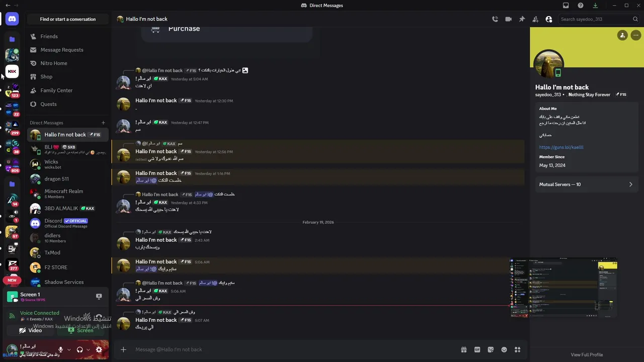Open Family Center
The height and width of the screenshot is (362, 644).
[x=67, y=90]
